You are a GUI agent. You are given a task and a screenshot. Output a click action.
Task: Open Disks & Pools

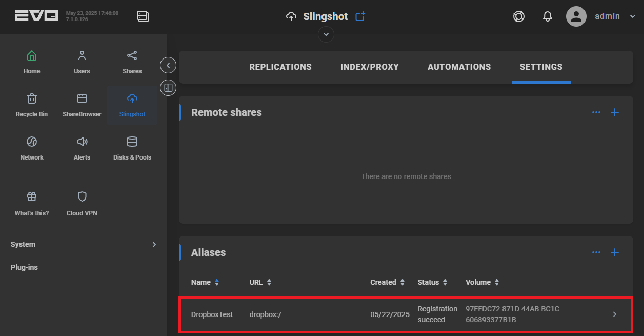132,148
